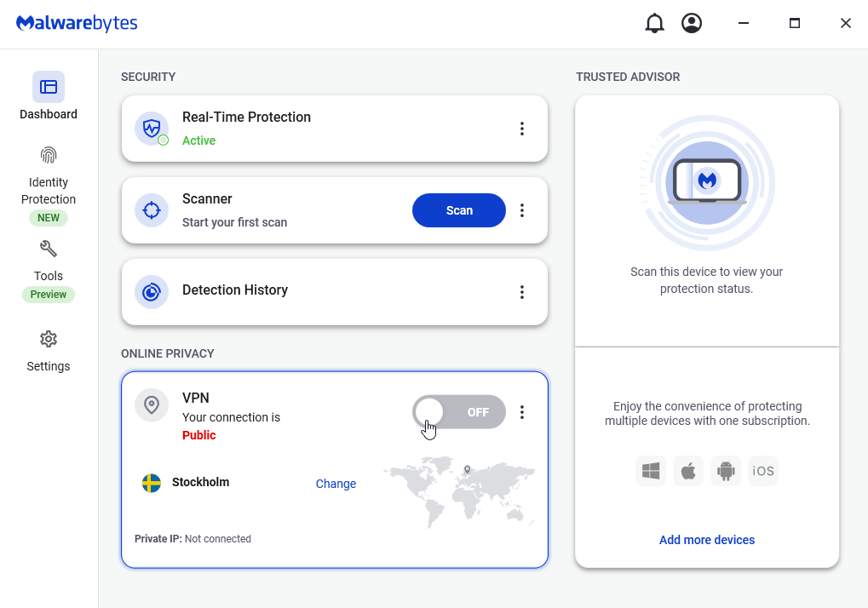Click the Apple platform icon

tap(688, 471)
